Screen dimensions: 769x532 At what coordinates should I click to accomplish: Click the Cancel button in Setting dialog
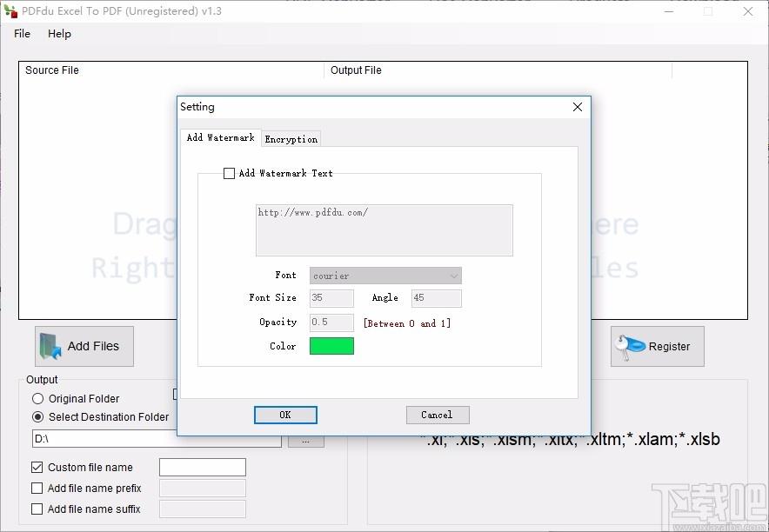pos(438,415)
